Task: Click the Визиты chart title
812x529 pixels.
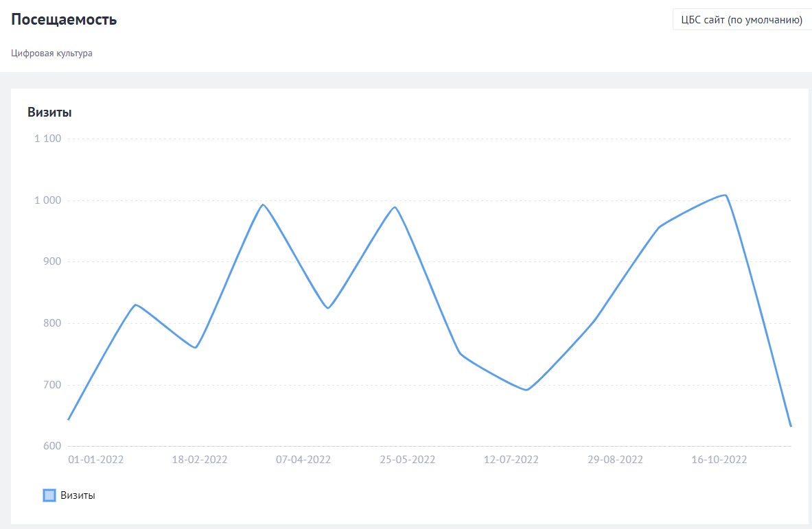Action: 49,113
